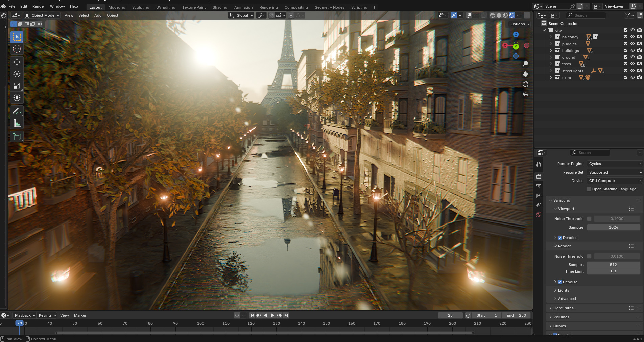Screen dimensions: 644x342
Task: Adjust the Render Samples 512 slider
Action: pos(614,265)
